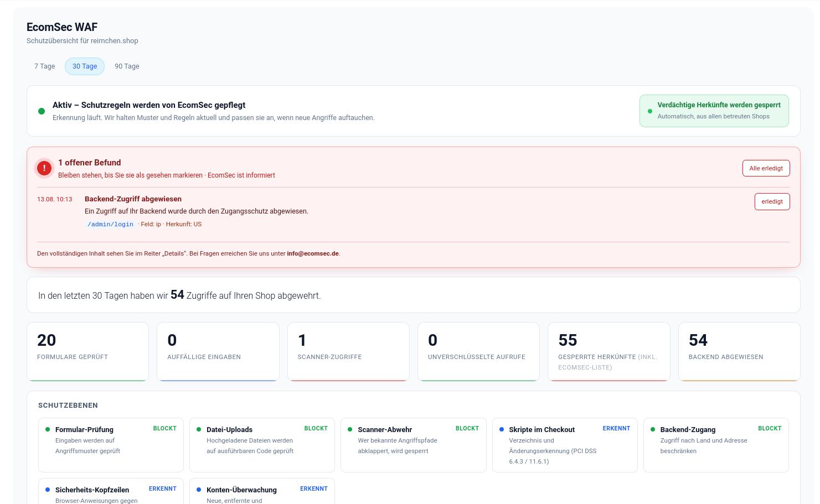The image size is (820, 504).
Task: Click the Backend-Zugriff abgewiesen finding title
Action: point(133,199)
